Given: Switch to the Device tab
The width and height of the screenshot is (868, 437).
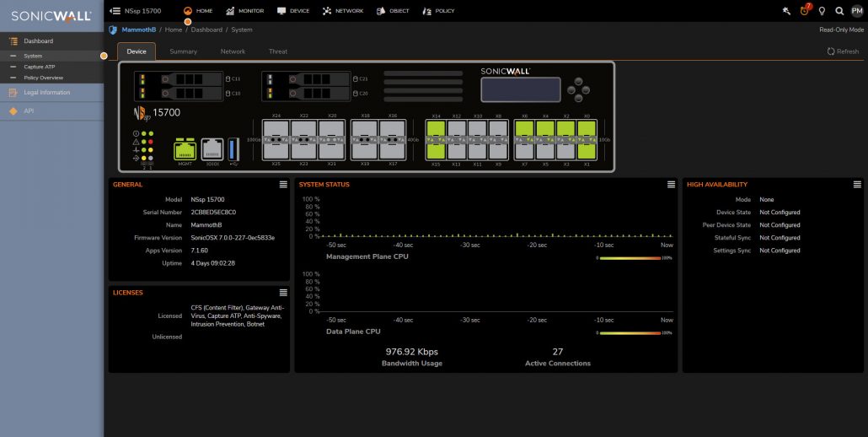Looking at the screenshot, I should coord(137,51).
